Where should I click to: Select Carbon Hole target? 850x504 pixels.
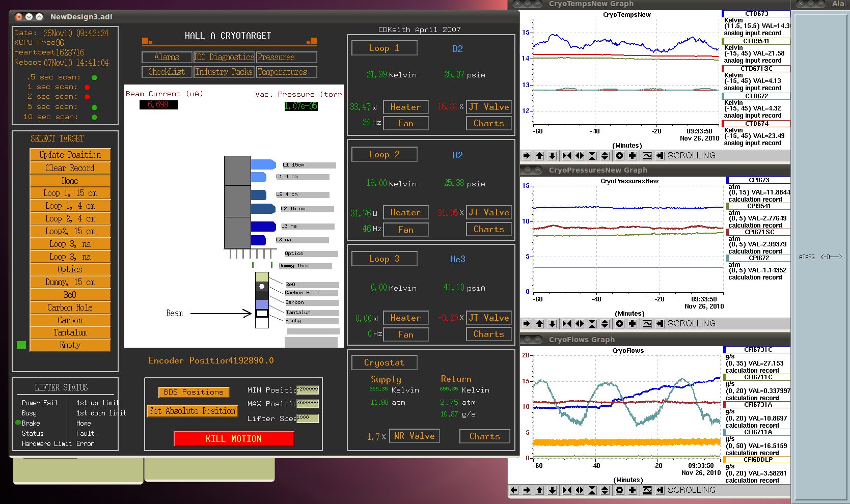click(70, 307)
